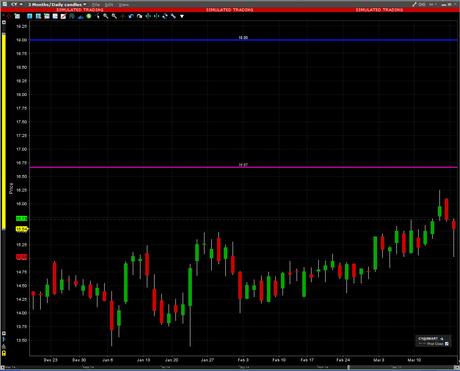Click the yellow vertical range bar on left

[x=4, y=132]
